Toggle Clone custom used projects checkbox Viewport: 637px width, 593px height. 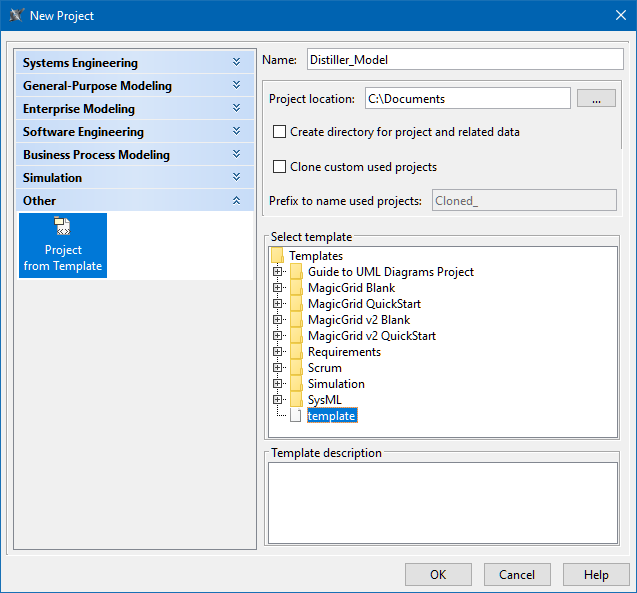click(x=280, y=167)
